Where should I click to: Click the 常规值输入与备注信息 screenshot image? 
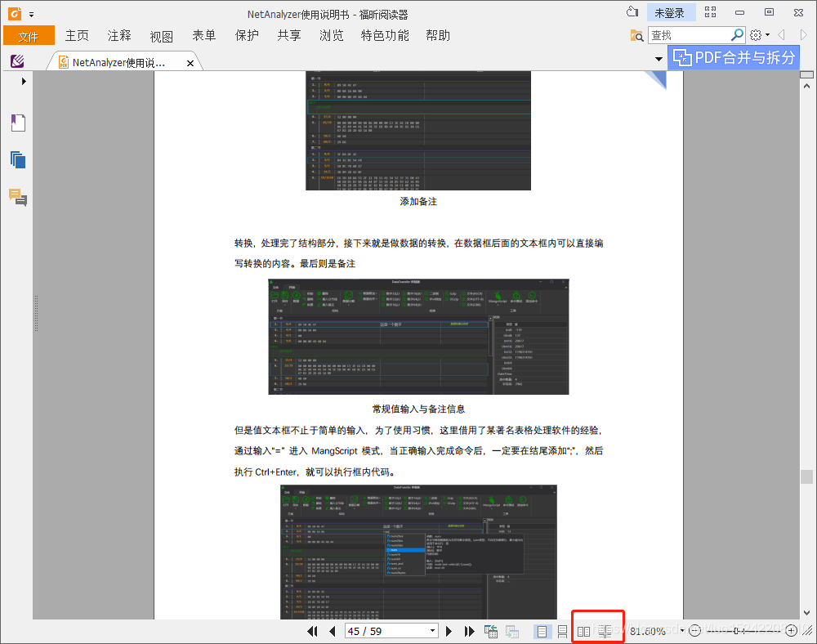point(418,337)
